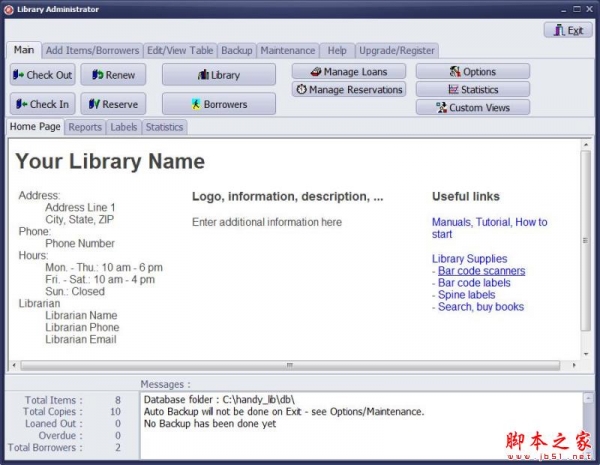The width and height of the screenshot is (600, 465).
Task: Click the Manage Reservations button label
Action: [356, 90]
